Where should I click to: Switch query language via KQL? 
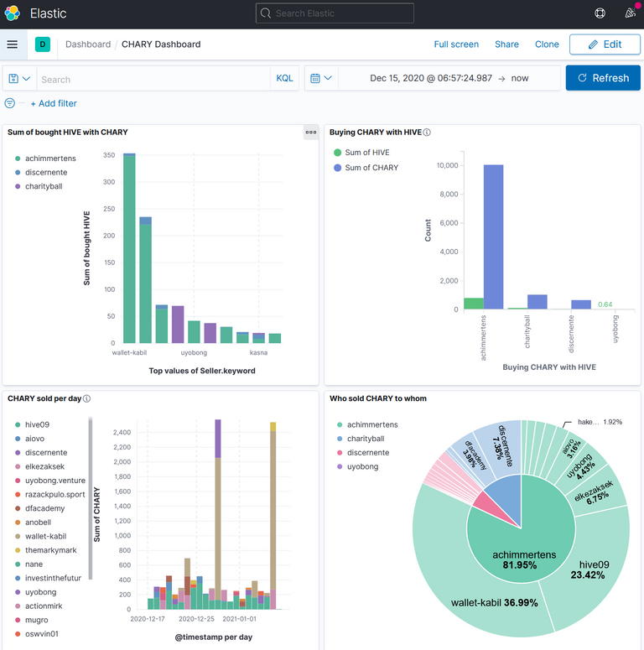pyautogui.click(x=284, y=78)
